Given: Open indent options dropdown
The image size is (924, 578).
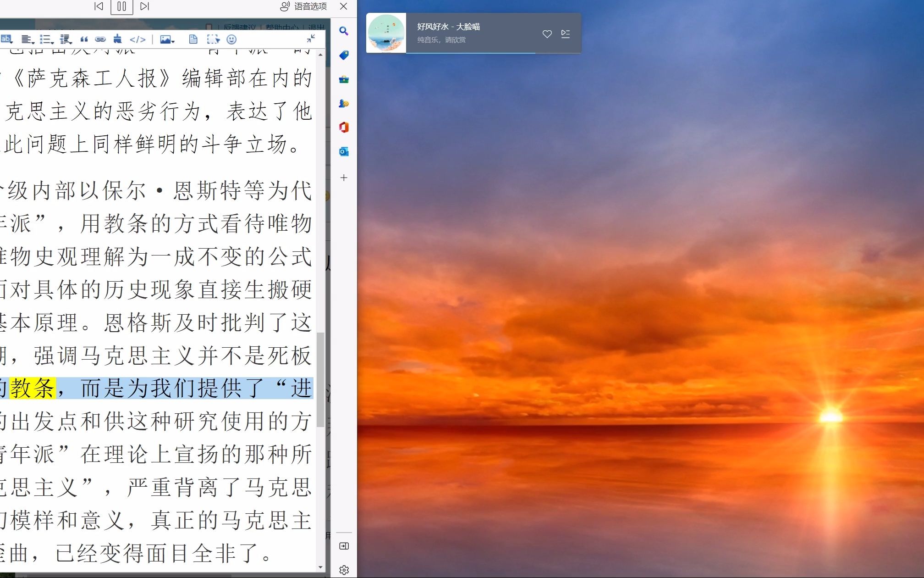Looking at the screenshot, I should [x=66, y=39].
